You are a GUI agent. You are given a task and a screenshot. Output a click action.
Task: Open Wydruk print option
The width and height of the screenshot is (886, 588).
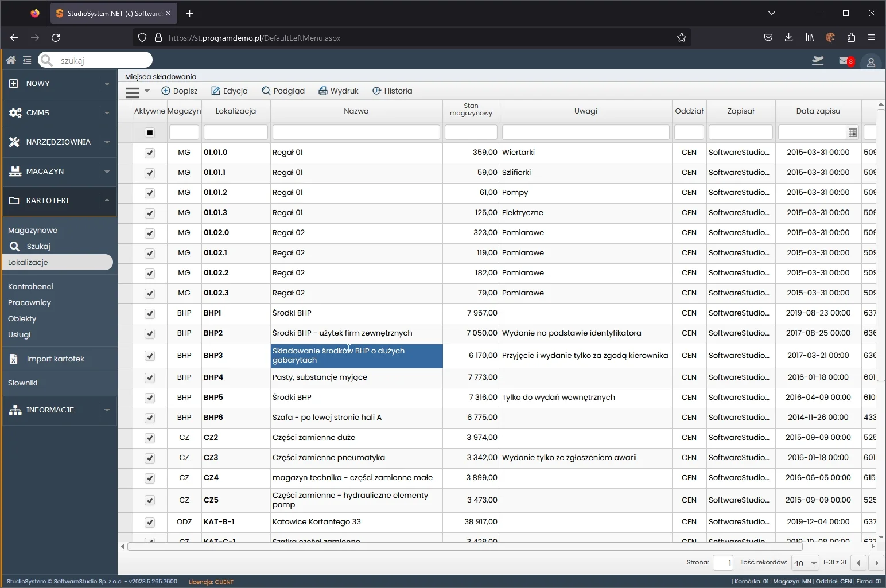pos(339,91)
